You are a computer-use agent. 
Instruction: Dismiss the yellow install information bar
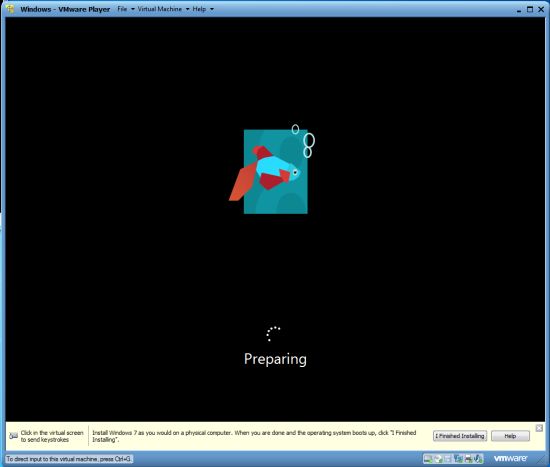(x=539, y=428)
